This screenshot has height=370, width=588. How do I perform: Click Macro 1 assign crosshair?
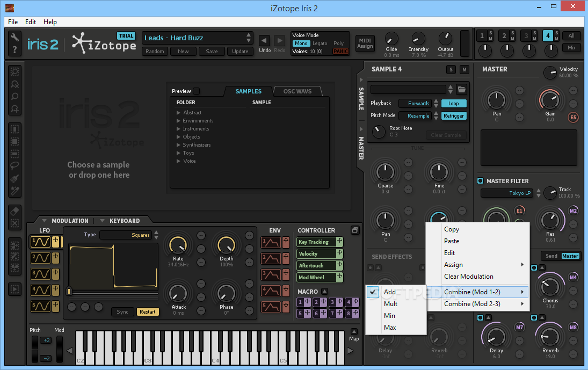(307, 302)
